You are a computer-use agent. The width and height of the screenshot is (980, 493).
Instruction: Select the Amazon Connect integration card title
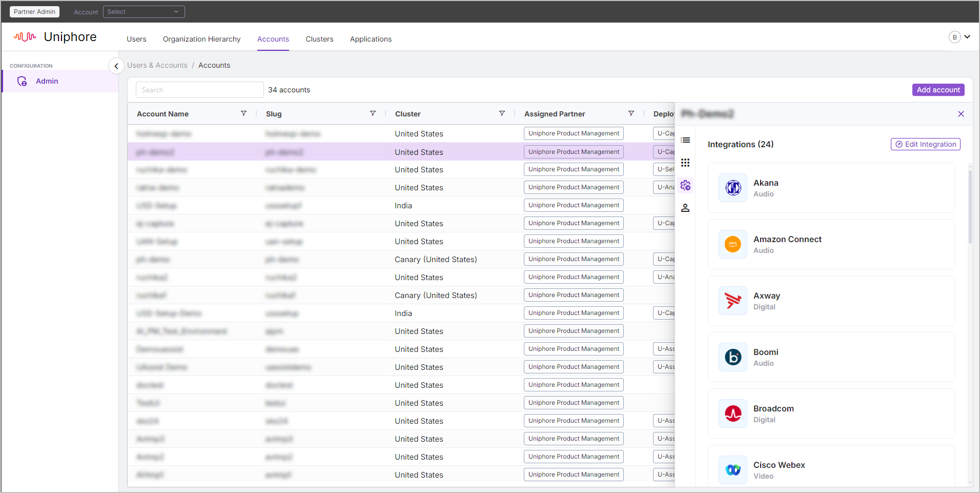tap(787, 239)
